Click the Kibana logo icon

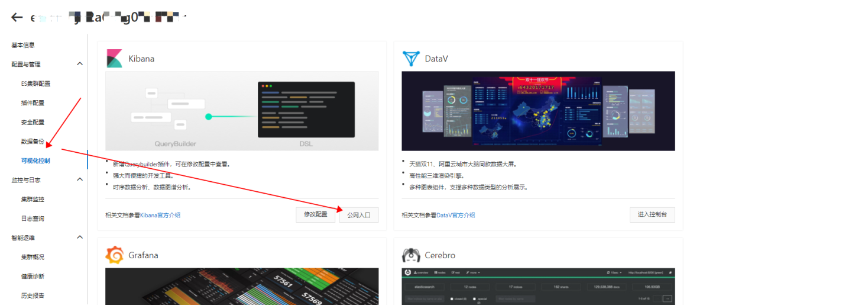(x=114, y=59)
